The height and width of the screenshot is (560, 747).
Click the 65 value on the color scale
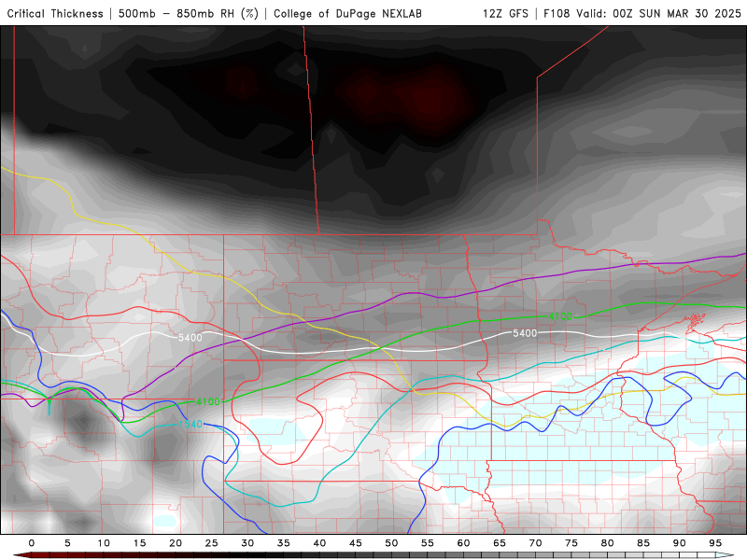point(500,543)
